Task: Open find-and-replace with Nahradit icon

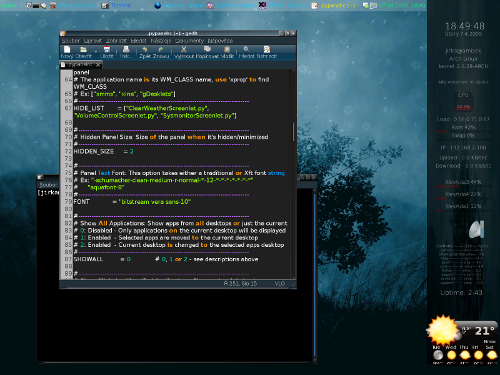Action: (267, 50)
